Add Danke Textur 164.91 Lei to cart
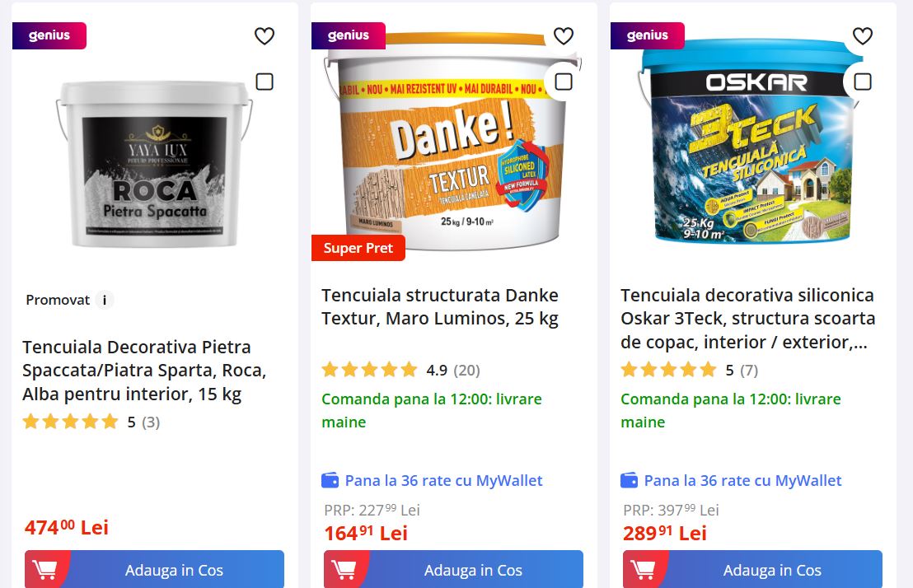The width and height of the screenshot is (913, 588). pyautogui.click(x=453, y=569)
